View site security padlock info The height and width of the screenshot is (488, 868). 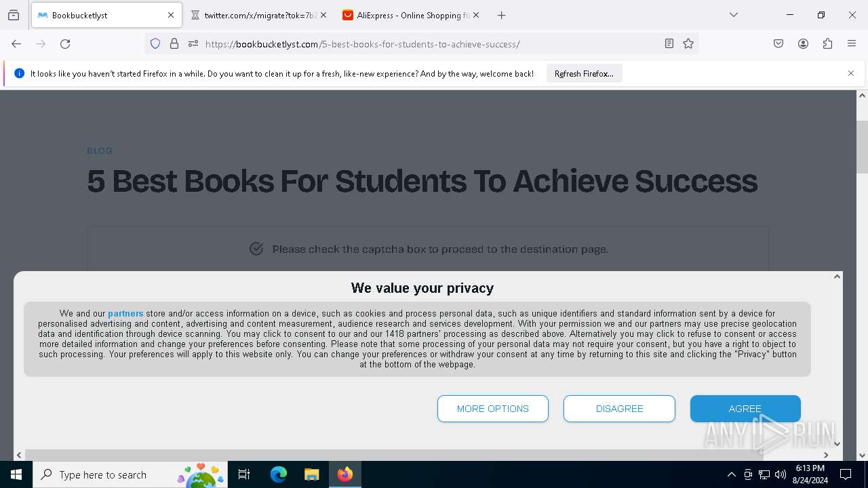click(x=174, y=44)
